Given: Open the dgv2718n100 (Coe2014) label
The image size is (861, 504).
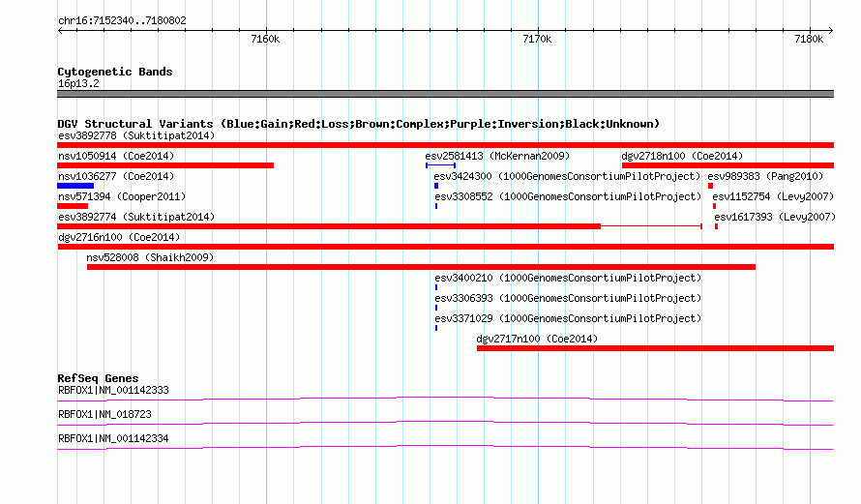Looking at the screenshot, I should pyautogui.click(x=682, y=156).
